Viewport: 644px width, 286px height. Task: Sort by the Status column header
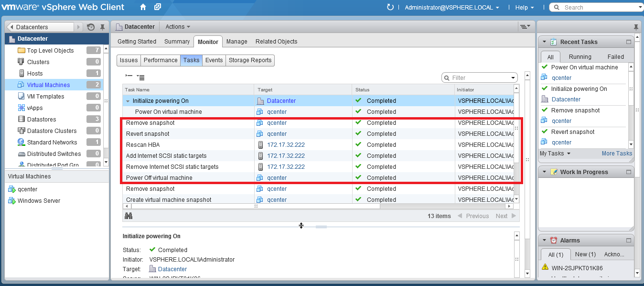point(403,89)
